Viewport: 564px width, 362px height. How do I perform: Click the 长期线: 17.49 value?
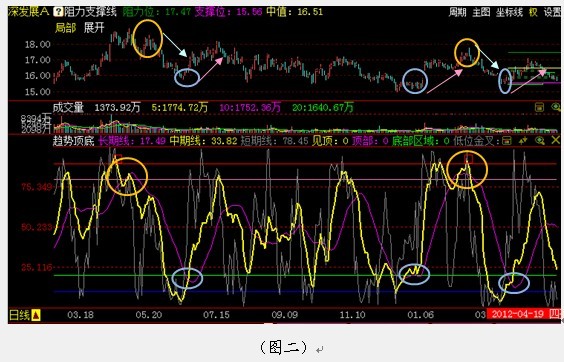(132, 141)
